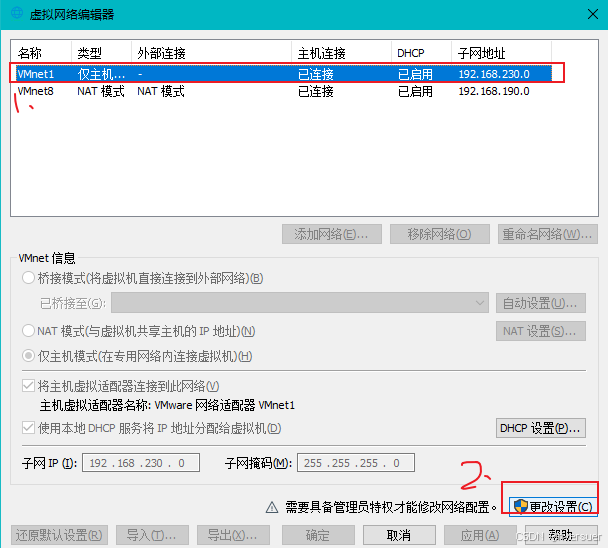Select 仅主机模式 radio button
The height and width of the screenshot is (548, 608).
click(28, 356)
